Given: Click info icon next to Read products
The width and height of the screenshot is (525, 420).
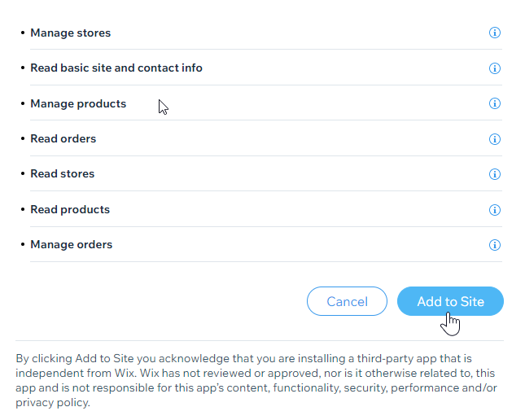Looking at the screenshot, I should tap(495, 210).
